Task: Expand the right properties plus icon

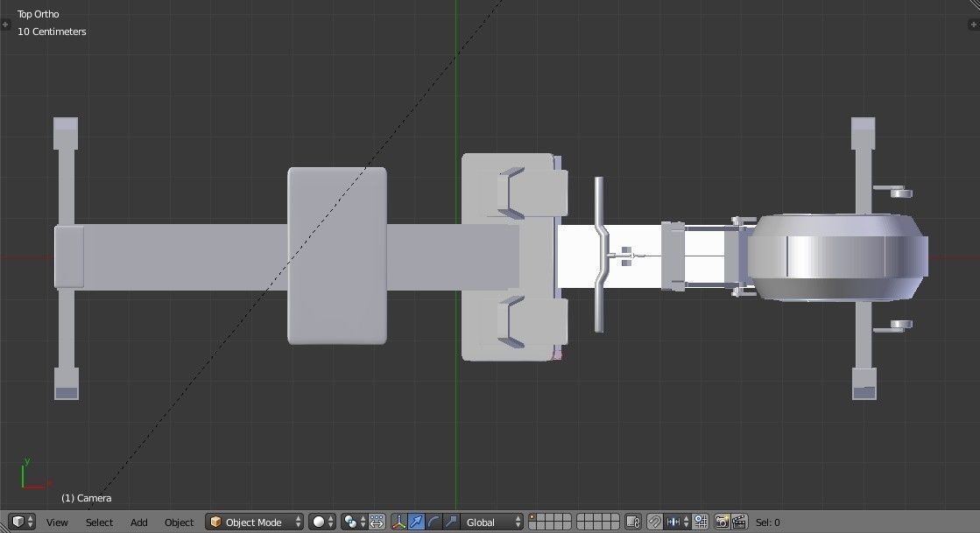Action: 974,25
